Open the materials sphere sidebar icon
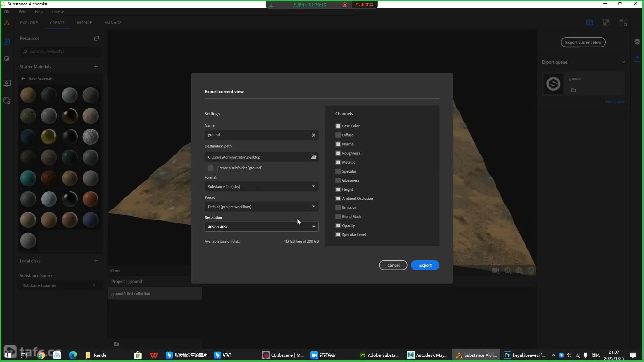Viewport: 644px width, 362px height. (x=7, y=59)
